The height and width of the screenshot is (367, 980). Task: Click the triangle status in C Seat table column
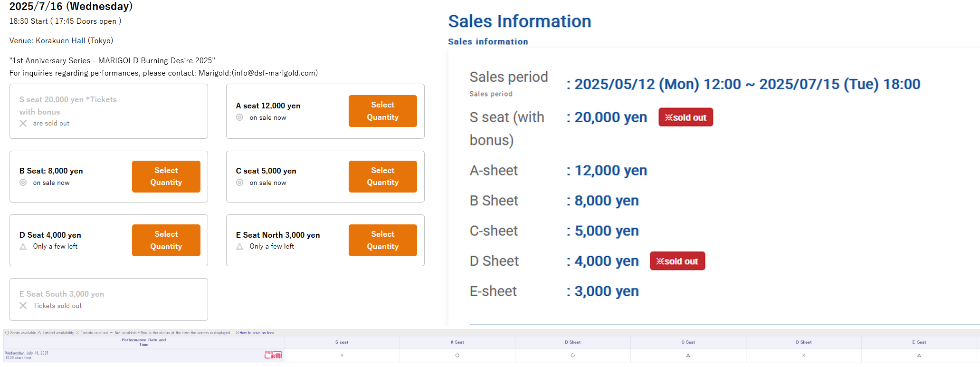click(688, 355)
